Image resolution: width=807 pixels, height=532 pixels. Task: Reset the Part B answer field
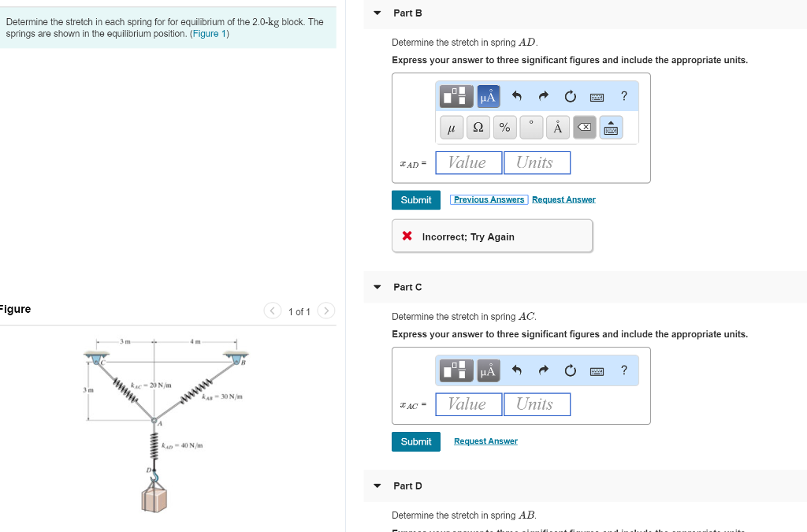pyautogui.click(x=570, y=95)
